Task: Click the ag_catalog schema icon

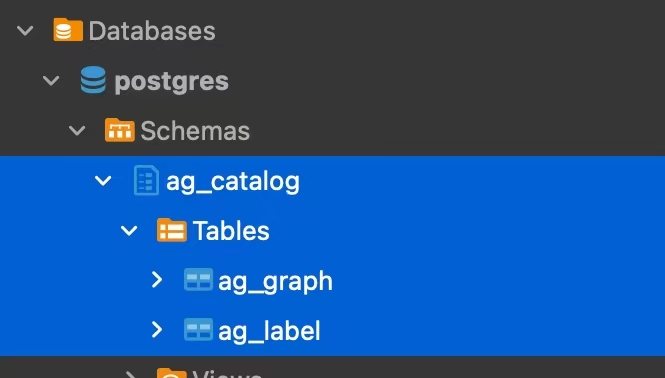Action: click(x=146, y=180)
